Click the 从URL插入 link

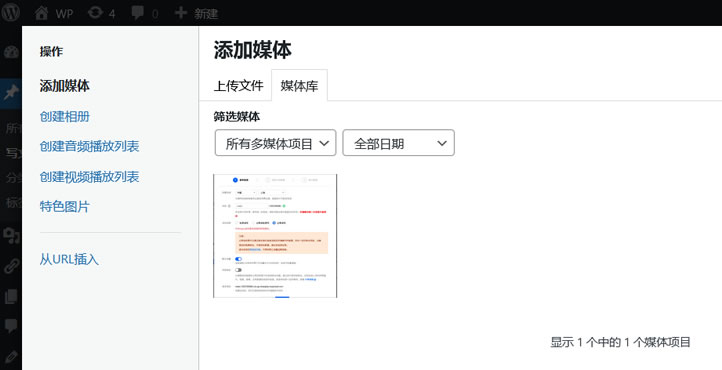click(69, 260)
